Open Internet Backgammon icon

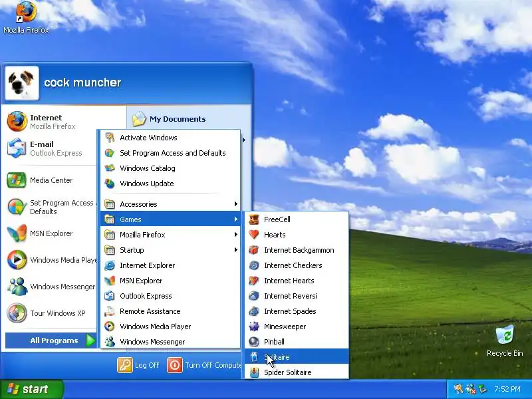tap(254, 250)
